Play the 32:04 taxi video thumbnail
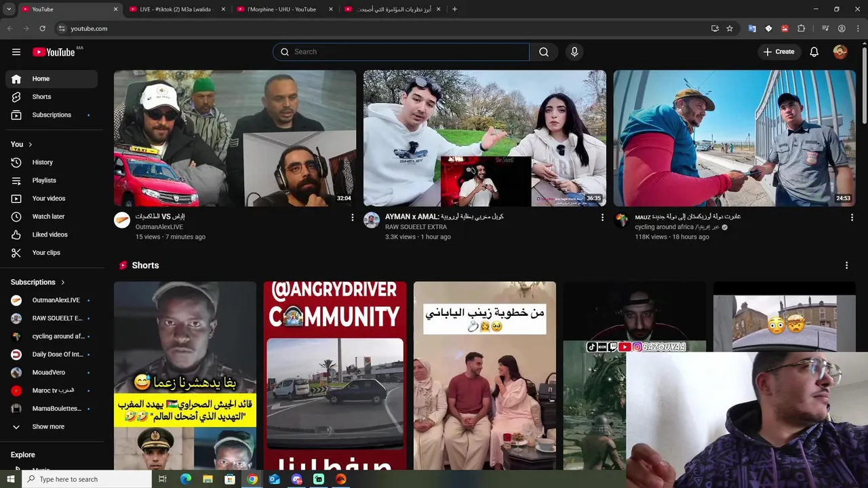 (x=235, y=138)
